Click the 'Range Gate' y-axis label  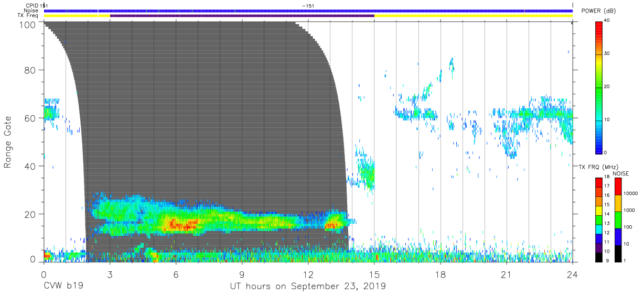(8, 142)
